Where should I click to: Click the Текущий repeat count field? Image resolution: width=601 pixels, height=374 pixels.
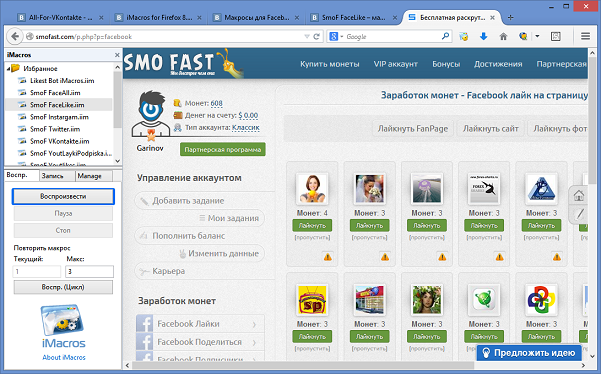click(37, 271)
